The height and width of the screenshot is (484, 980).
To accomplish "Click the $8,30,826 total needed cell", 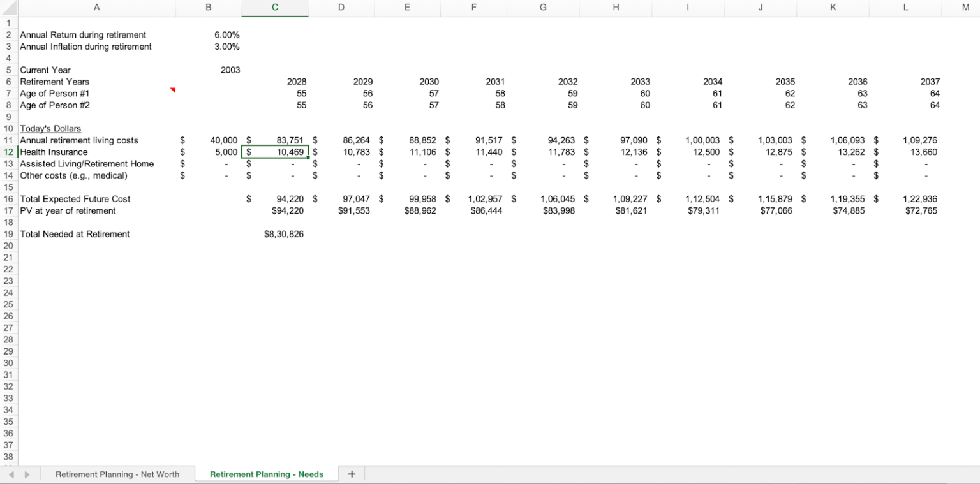I will click(275, 234).
